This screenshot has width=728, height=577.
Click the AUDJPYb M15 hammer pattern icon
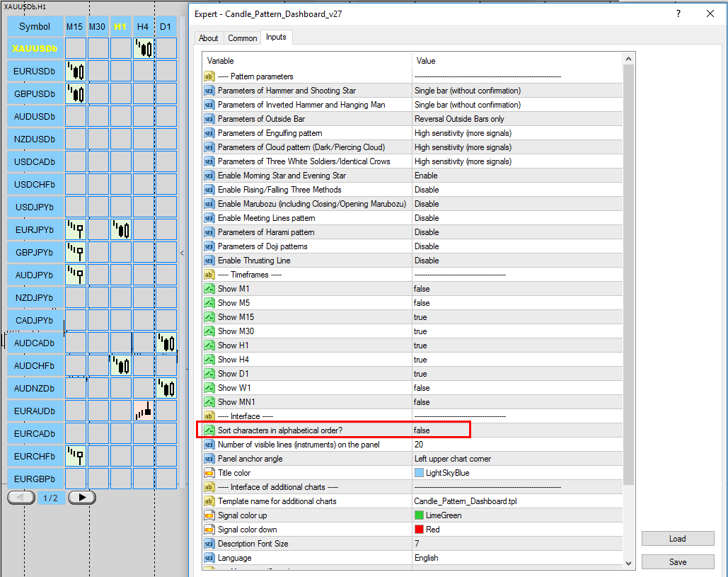point(76,275)
